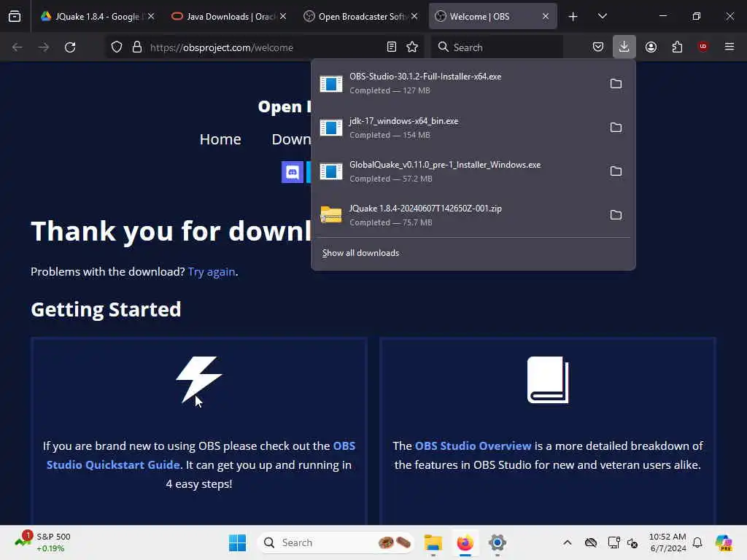Save page to Pocket
The image size is (747, 560).
pyautogui.click(x=598, y=47)
